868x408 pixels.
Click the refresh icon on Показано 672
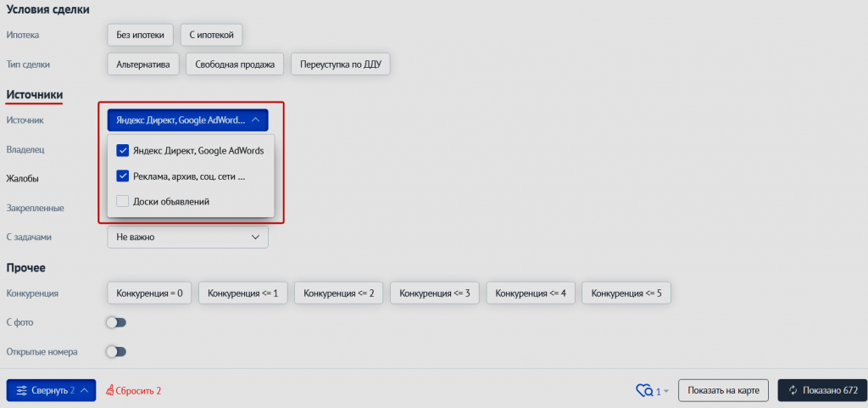pos(793,390)
